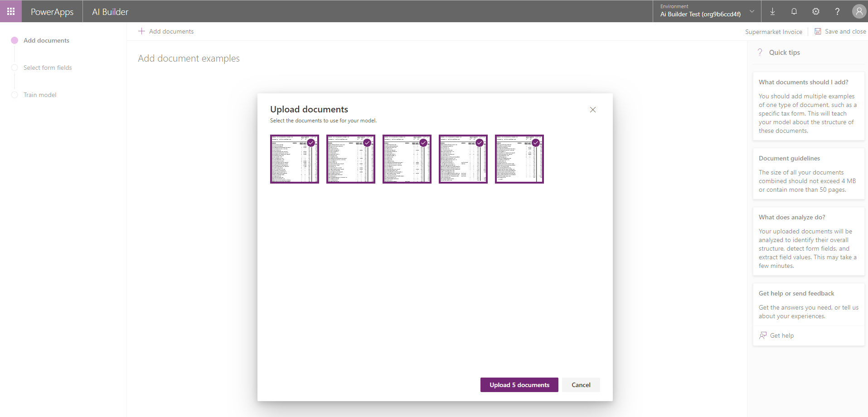Click the download arrow icon in header
Screen dimensions: 868x417
(772, 11)
